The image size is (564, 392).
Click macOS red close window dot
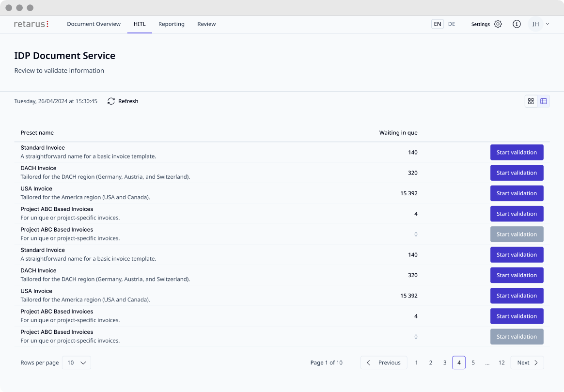(x=9, y=8)
